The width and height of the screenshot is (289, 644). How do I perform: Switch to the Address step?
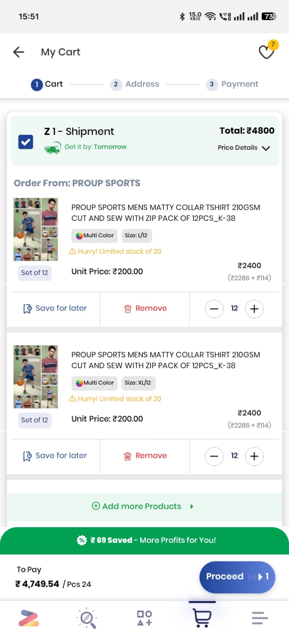click(135, 84)
